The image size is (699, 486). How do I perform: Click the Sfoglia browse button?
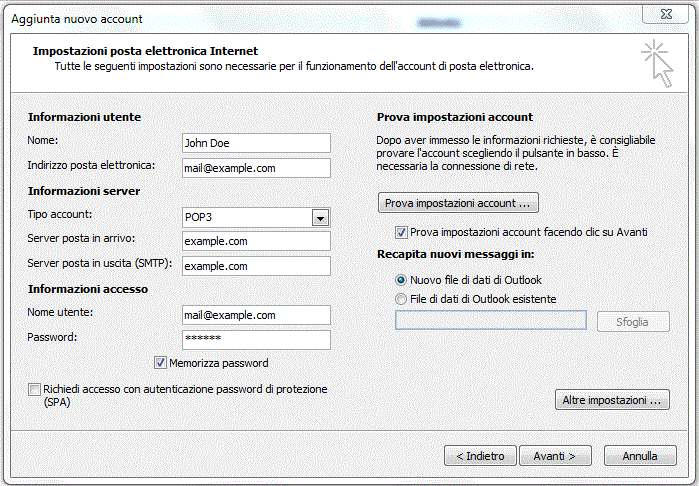click(x=633, y=321)
